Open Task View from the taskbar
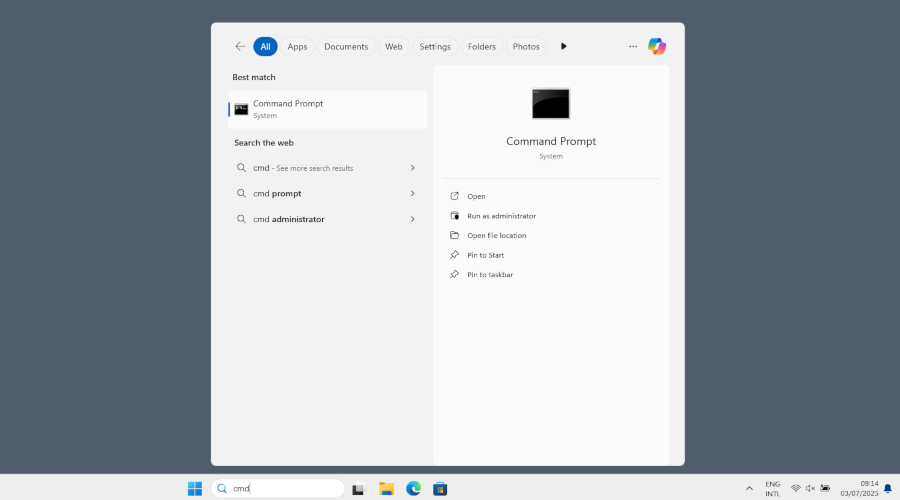The image size is (900, 500). [358, 489]
